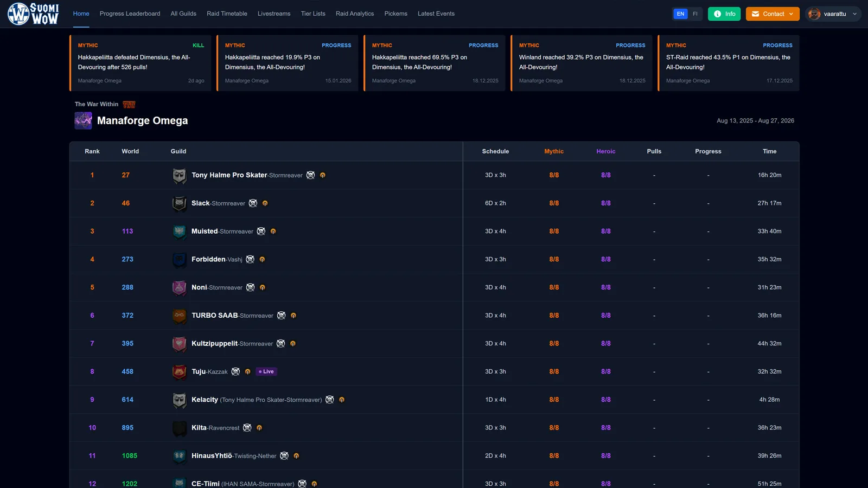
Task: Open Pickems page
Action: tap(396, 14)
